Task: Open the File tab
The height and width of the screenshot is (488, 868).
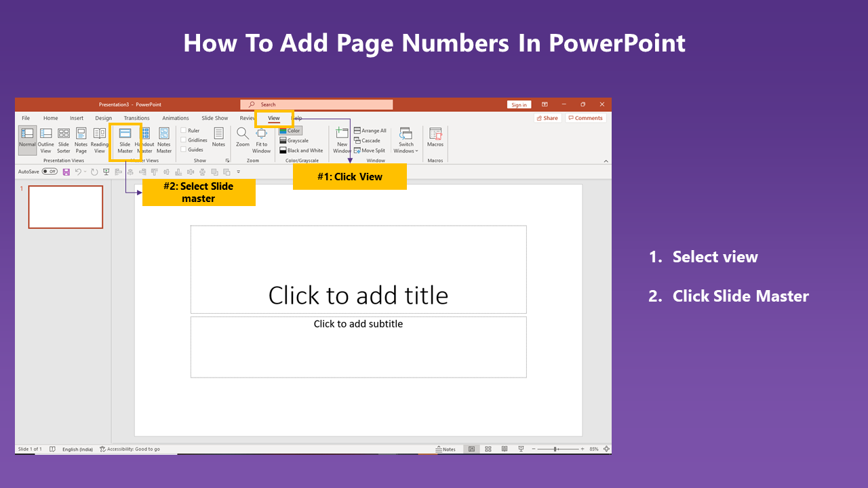Action: click(26, 118)
